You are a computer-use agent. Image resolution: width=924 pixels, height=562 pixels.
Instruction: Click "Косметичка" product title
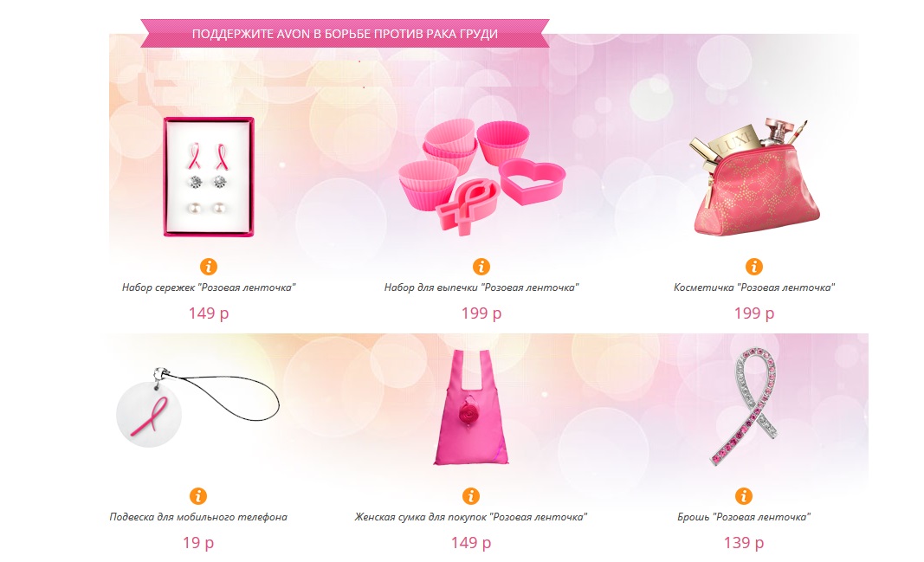click(754, 287)
